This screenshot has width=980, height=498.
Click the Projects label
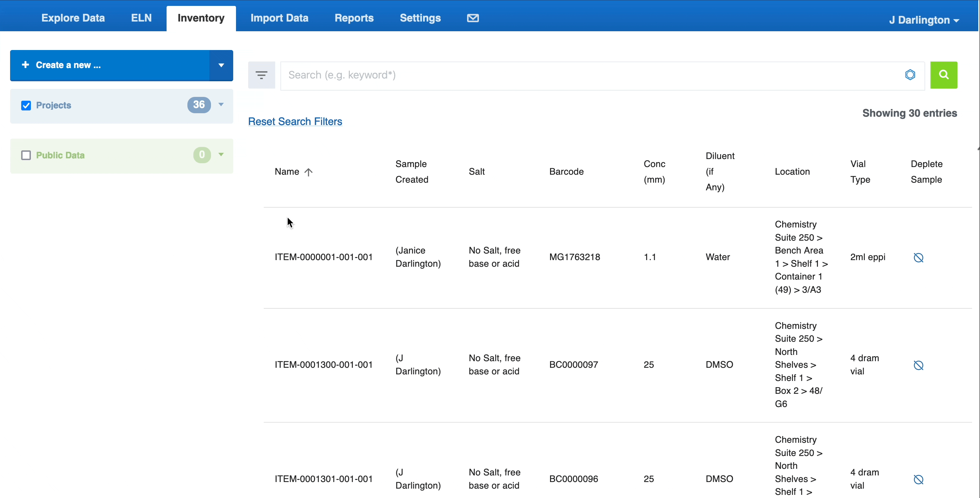coord(54,106)
